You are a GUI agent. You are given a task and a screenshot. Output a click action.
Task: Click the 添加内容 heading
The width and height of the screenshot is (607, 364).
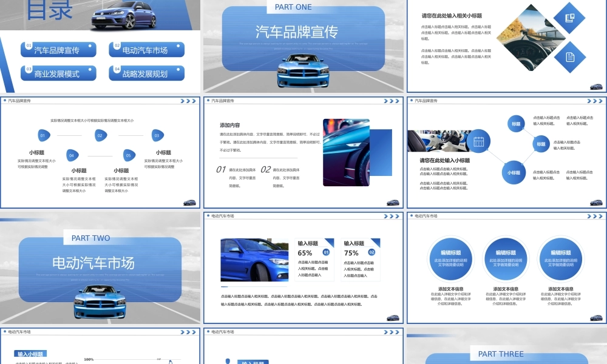click(x=230, y=125)
